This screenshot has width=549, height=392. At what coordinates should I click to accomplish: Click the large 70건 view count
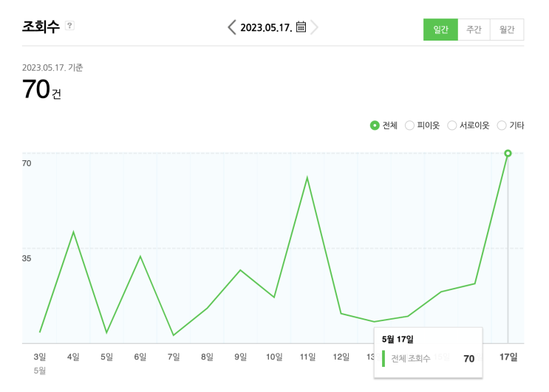(x=41, y=89)
